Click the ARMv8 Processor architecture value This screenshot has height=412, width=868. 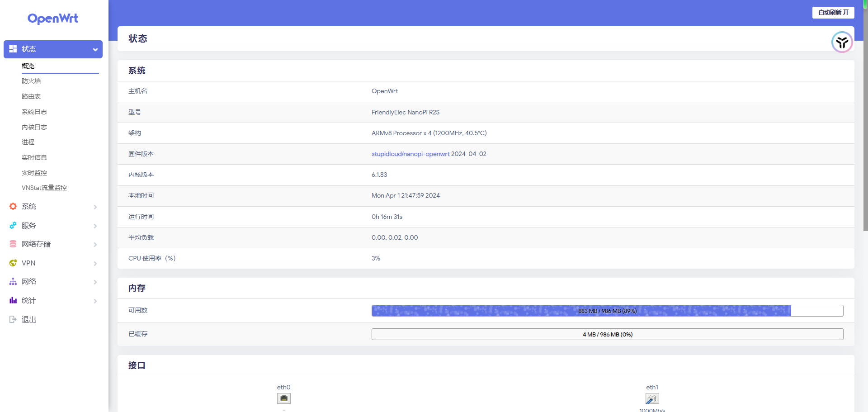tap(429, 133)
